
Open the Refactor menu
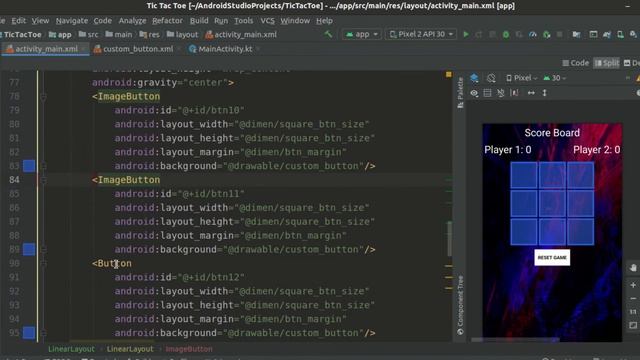click(x=167, y=20)
